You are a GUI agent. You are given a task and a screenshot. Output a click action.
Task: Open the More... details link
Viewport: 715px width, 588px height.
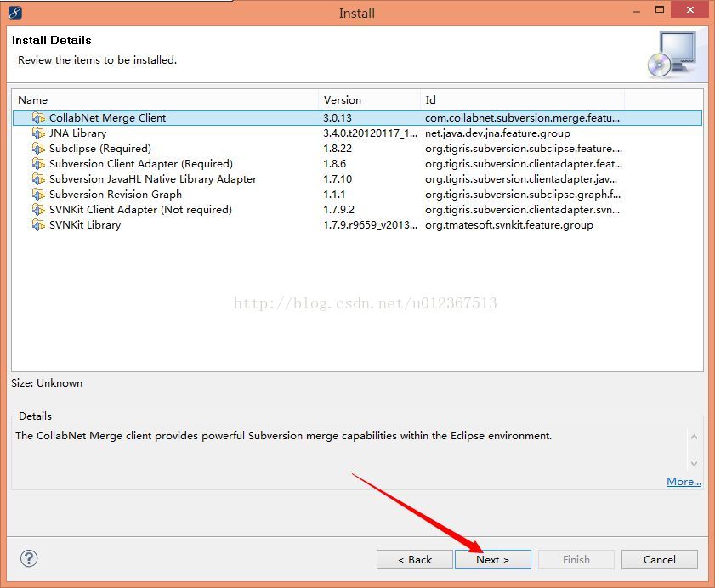pyautogui.click(x=684, y=481)
